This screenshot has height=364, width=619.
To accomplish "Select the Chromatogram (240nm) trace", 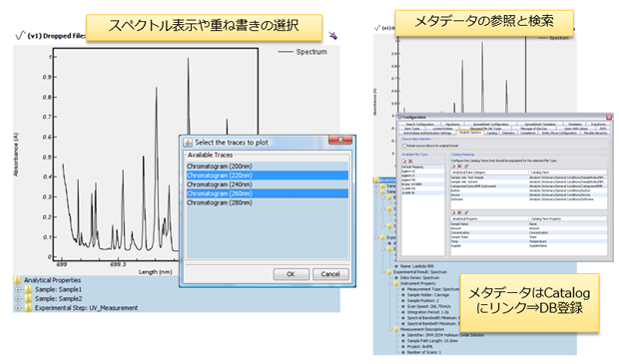I will click(268, 184).
